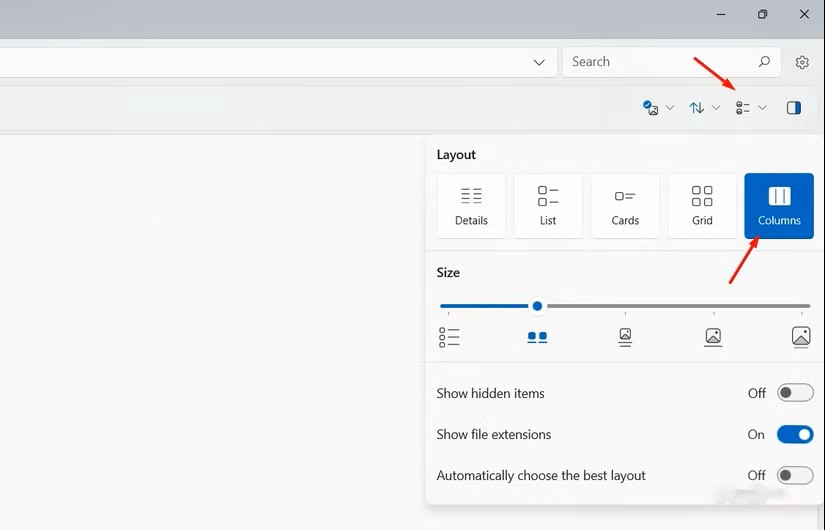This screenshot has width=825, height=530.
Task: Click the sort arrows icon in toolbar
Action: coord(697,108)
